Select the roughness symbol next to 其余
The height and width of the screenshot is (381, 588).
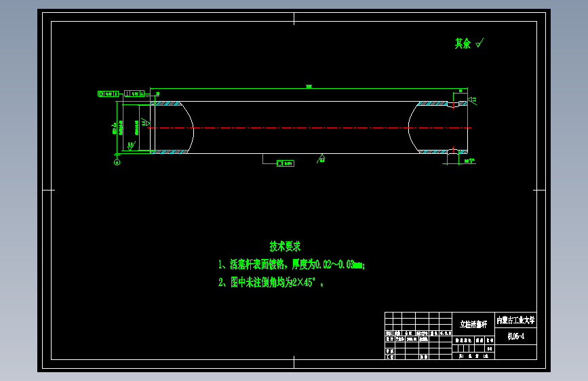(479, 43)
